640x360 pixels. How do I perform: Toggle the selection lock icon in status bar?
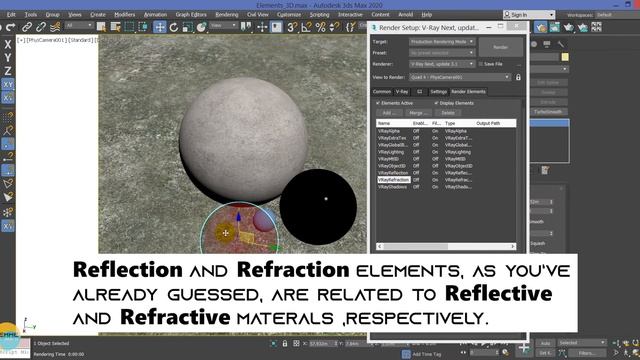(x=285, y=344)
